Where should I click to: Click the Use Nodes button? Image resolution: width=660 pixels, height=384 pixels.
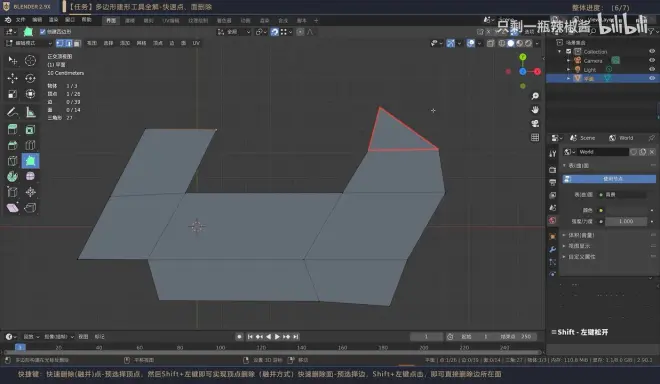(609, 179)
